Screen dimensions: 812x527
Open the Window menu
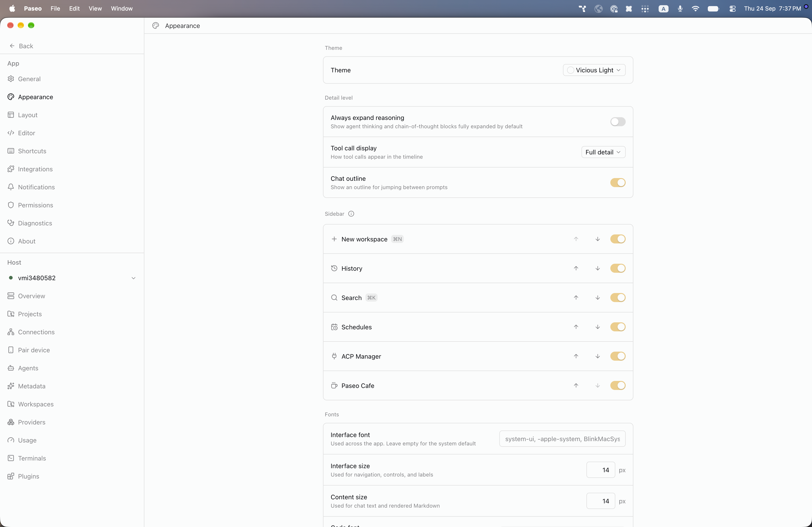(122, 9)
